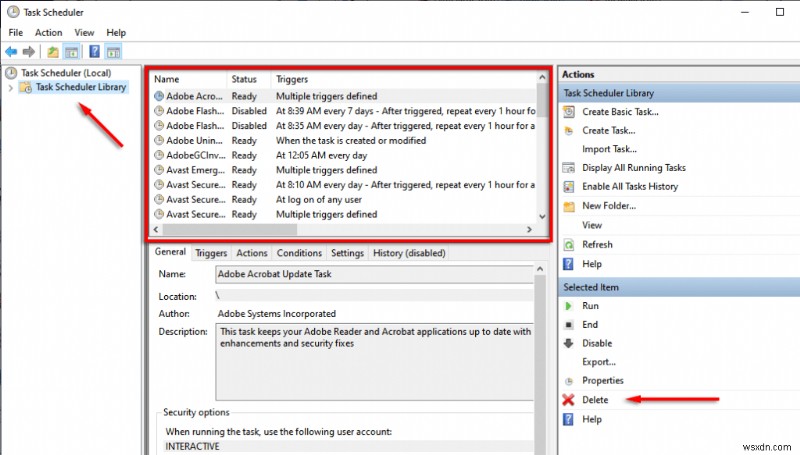
Task: Select the Task Scheduler (Local) tree root
Action: pos(66,73)
